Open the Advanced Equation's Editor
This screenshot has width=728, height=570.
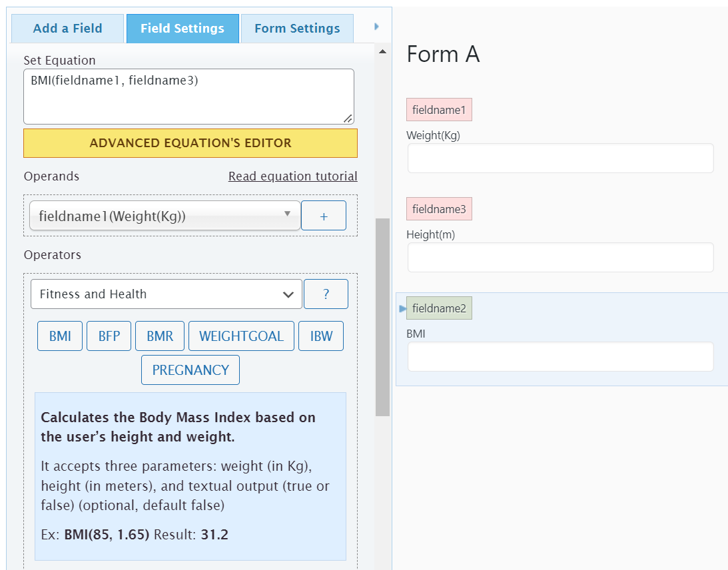coord(190,143)
